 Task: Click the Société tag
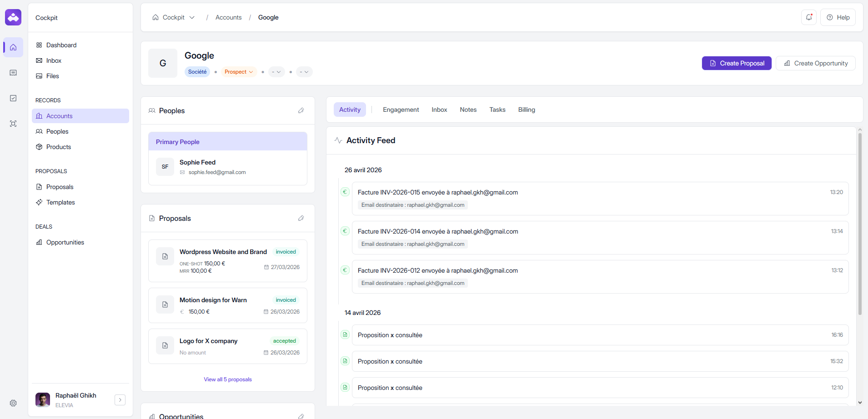coord(197,72)
